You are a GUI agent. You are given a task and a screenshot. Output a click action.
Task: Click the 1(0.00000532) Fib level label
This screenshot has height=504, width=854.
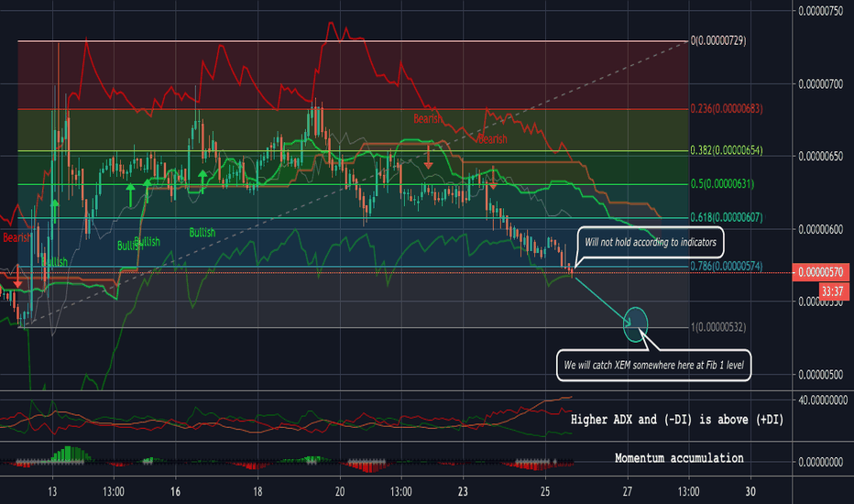[718, 327]
